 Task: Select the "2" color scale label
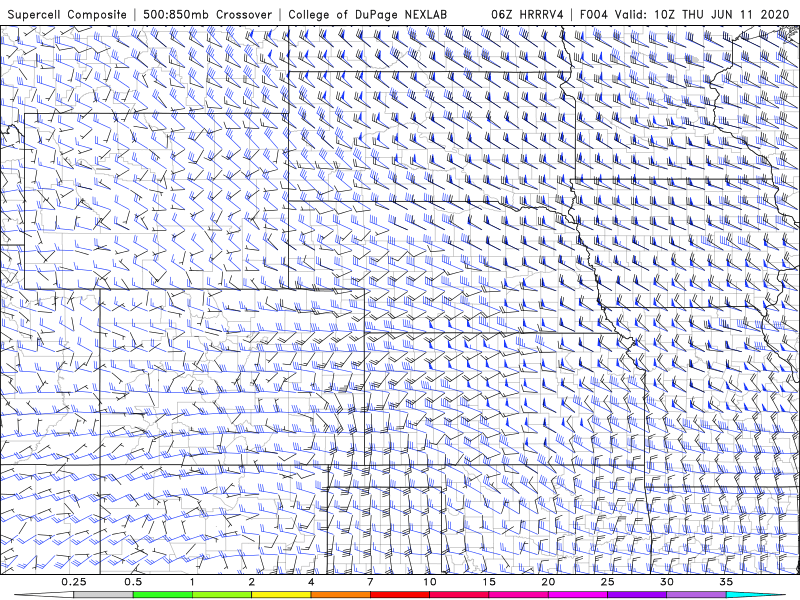252,582
